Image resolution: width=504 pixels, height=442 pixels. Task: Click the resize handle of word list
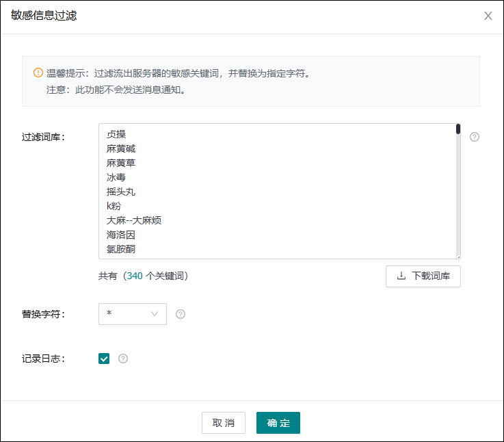458,257
